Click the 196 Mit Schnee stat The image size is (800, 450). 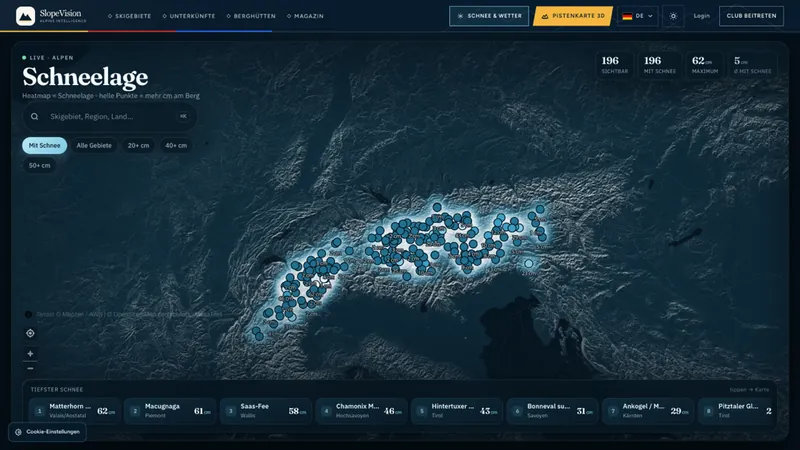click(660, 65)
